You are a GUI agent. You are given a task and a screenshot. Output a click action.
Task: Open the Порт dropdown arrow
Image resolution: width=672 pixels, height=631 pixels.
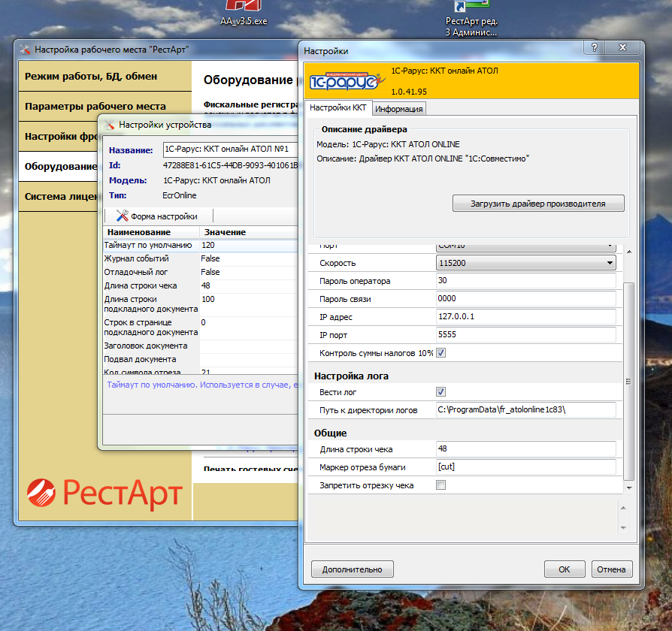(610, 246)
